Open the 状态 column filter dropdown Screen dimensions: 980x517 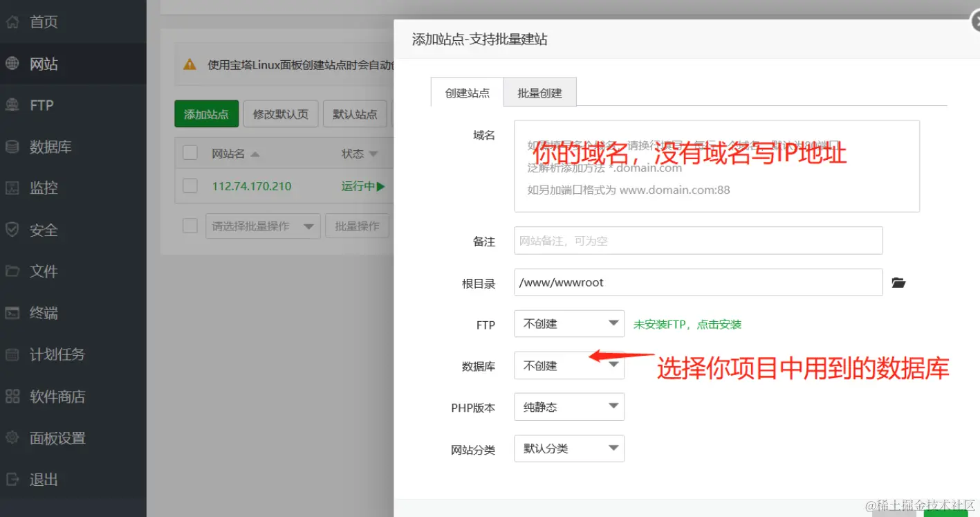click(373, 154)
